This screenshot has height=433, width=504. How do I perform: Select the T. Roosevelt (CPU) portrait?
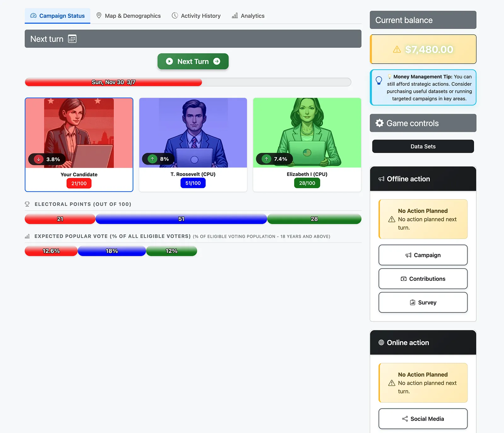coord(193,133)
